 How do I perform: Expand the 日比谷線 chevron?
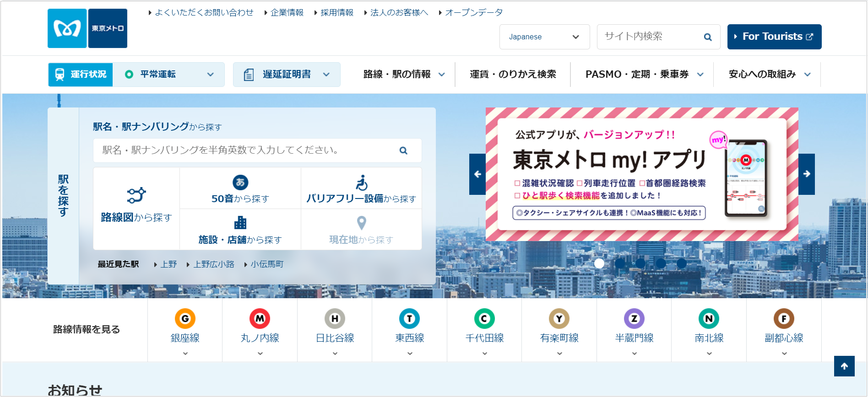pos(335,353)
